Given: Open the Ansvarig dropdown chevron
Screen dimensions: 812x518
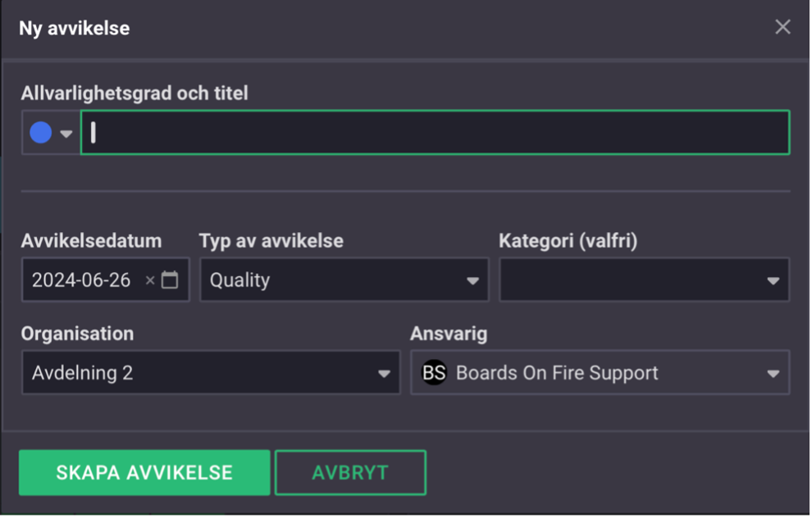Looking at the screenshot, I should tap(772, 373).
